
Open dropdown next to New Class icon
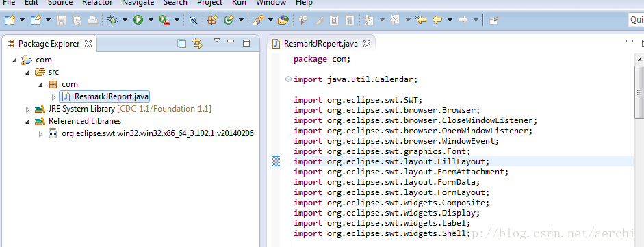[x=241, y=20]
